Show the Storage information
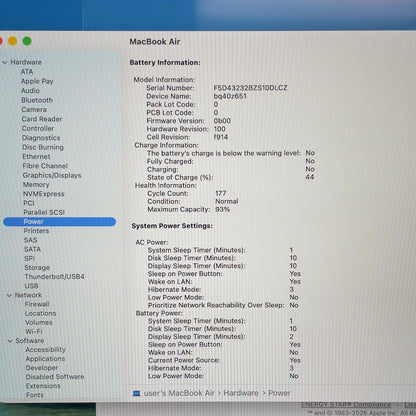Image resolution: width=416 pixels, height=416 pixels. pyautogui.click(x=37, y=268)
